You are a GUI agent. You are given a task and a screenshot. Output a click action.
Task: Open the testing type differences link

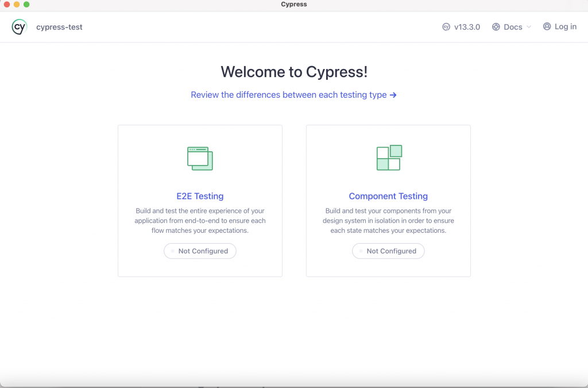tap(293, 95)
